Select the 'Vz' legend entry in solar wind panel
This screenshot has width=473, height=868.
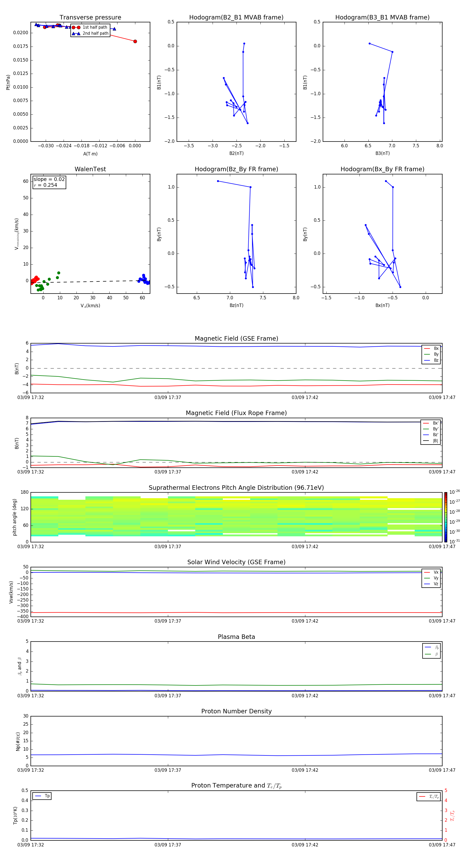tap(431, 584)
